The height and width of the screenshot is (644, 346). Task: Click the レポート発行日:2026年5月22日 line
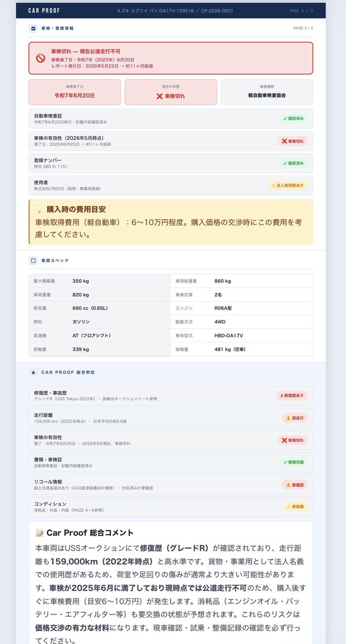point(102,65)
